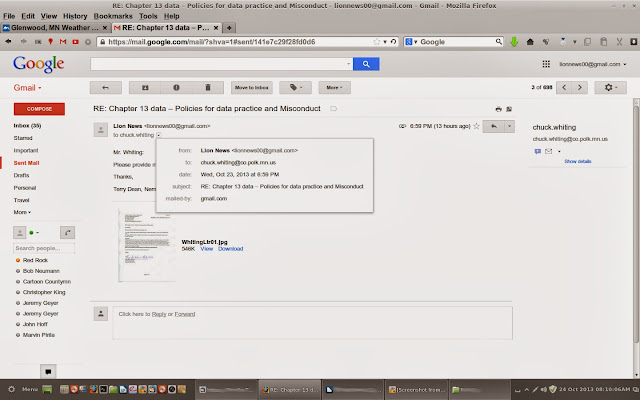Open the Edit menu
640x400 pixels.
28,16
